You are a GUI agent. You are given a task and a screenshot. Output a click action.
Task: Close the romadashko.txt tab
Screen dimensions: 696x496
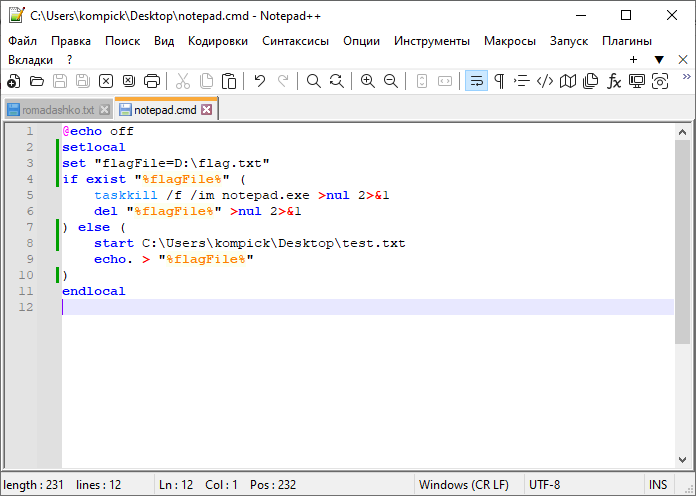(104, 110)
